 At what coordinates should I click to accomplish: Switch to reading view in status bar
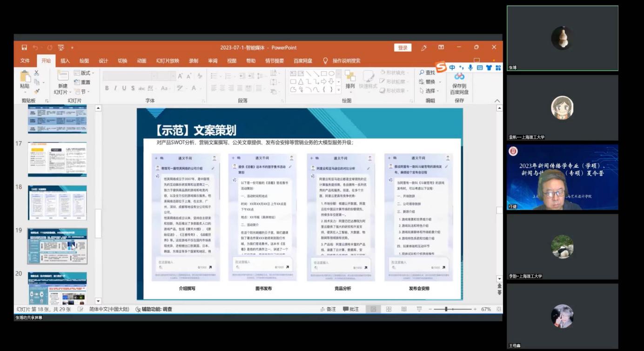[404, 309]
